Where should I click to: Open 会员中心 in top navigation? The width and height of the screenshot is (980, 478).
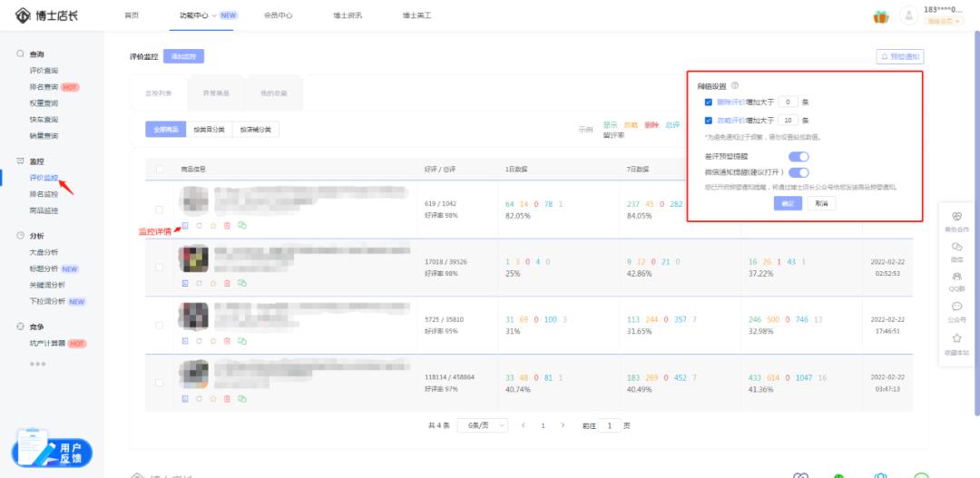point(278,15)
